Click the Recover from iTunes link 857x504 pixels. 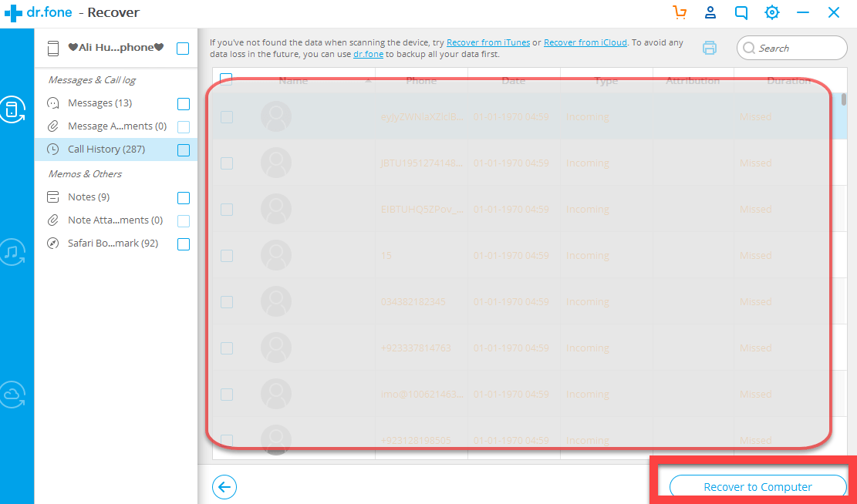coord(488,42)
